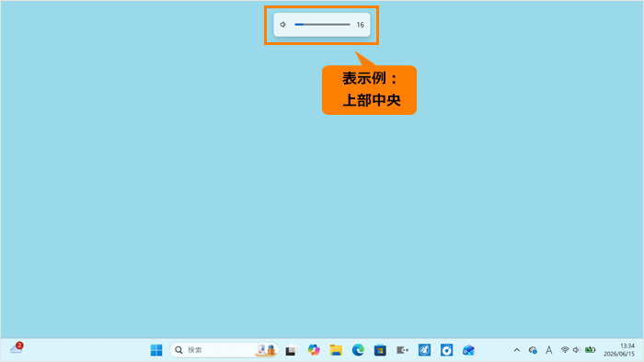This screenshot has height=362, width=644.
Task: Open Outlook mail icon on taskbar
Action: coord(468,350)
